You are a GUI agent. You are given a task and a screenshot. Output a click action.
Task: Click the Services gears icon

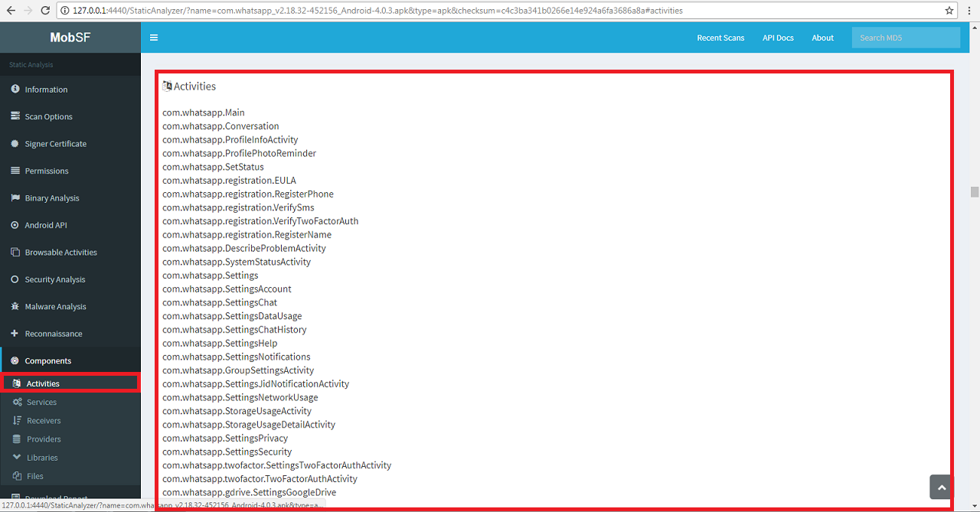pos(17,402)
